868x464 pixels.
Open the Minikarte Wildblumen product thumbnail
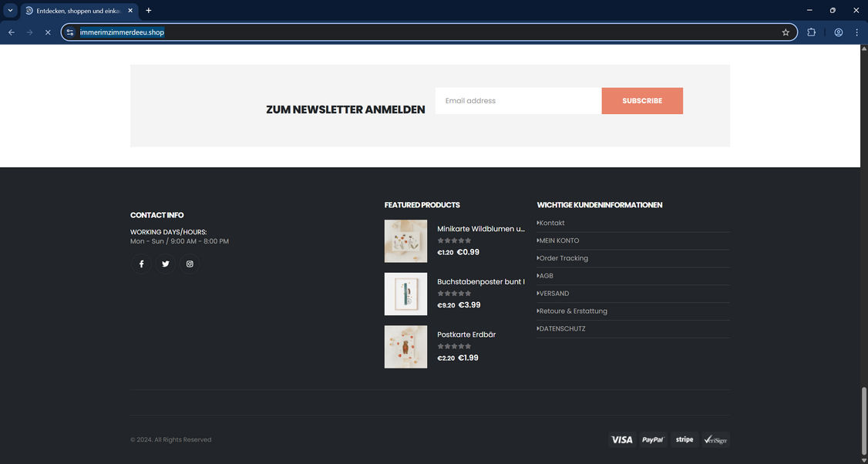point(405,240)
